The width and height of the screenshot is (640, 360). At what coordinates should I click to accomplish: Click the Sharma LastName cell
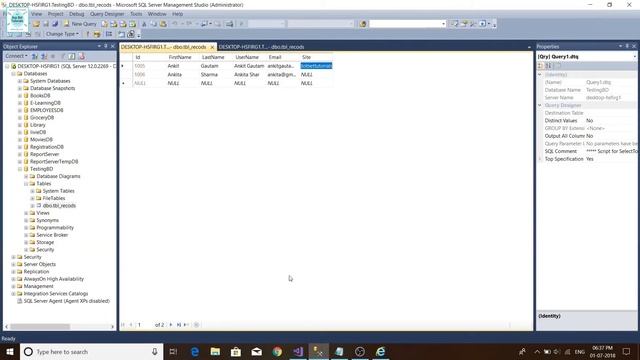[215, 74]
